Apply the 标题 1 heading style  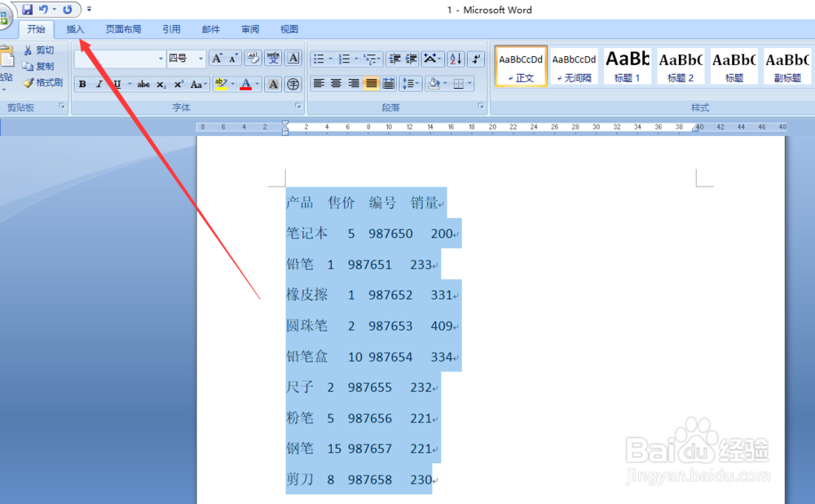click(x=628, y=65)
